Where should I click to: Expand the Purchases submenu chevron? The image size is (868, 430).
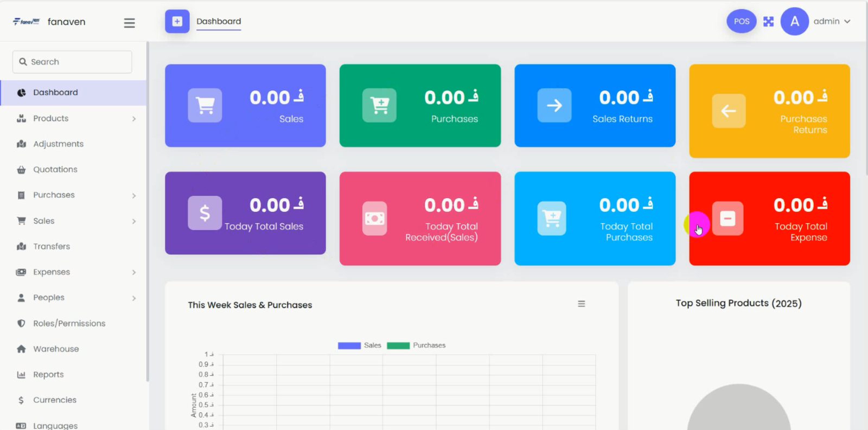pyautogui.click(x=133, y=196)
